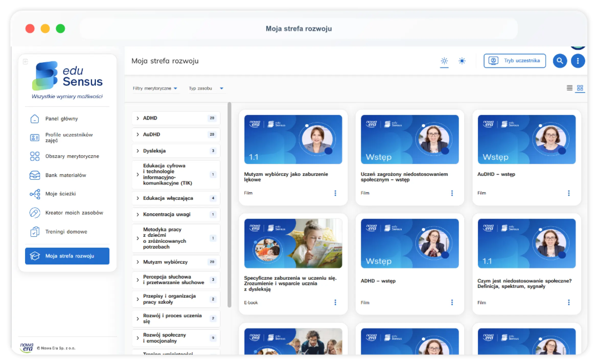The height and width of the screenshot is (364, 598).
Task: Open the Bank materiałów inbox icon
Action: tap(34, 175)
